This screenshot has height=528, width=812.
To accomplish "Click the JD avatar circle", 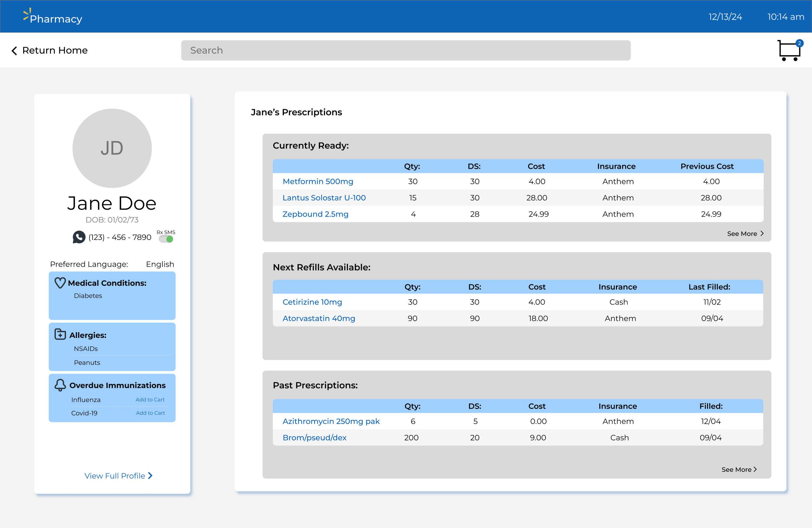I will [112, 148].
